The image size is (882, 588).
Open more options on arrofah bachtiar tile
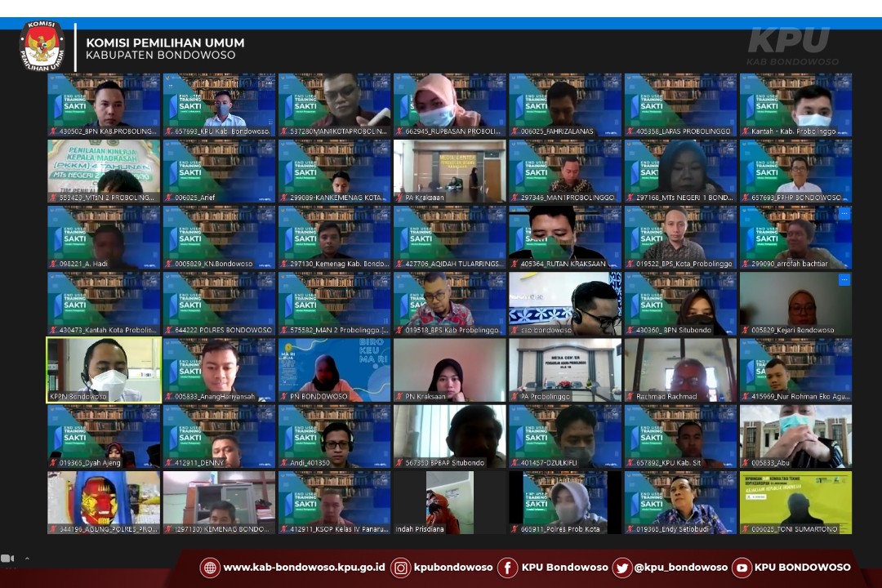[844, 214]
